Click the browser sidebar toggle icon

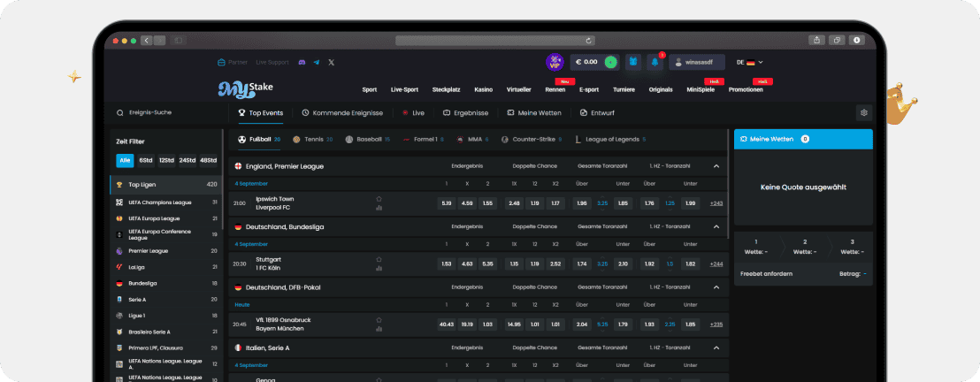(x=178, y=41)
